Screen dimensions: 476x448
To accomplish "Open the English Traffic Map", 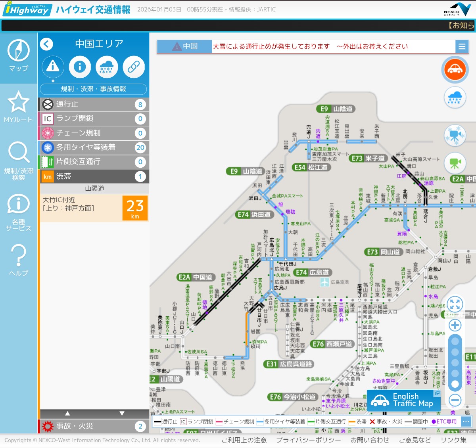I will [x=403, y=400].
